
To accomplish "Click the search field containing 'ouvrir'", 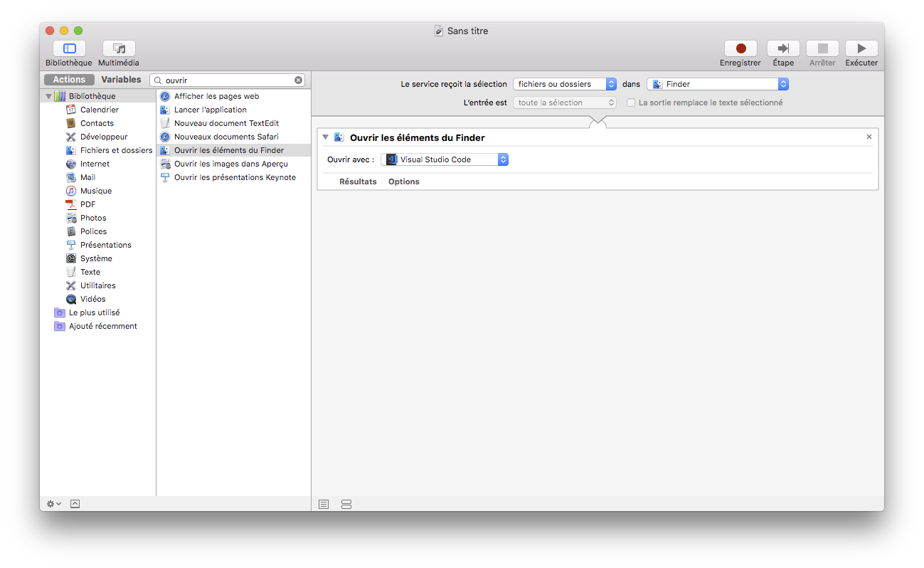I will (x=228, y=80).
